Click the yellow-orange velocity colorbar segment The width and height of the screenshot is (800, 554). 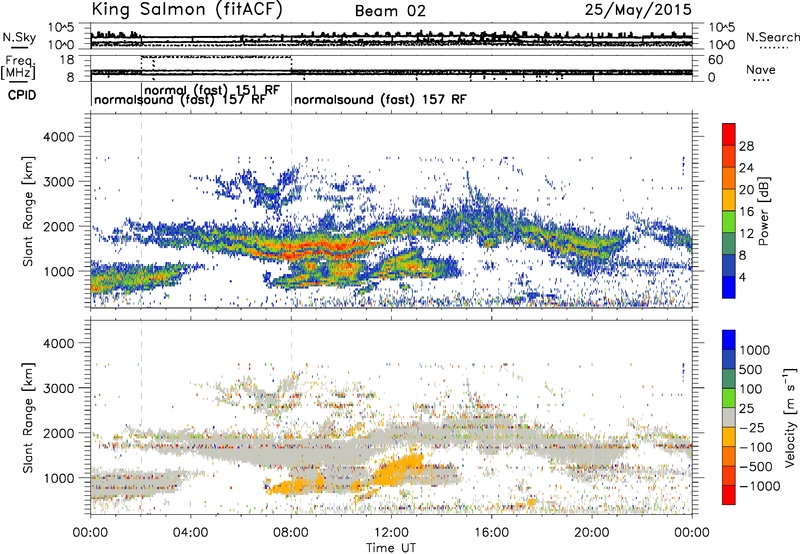click(x=729, y=437)
